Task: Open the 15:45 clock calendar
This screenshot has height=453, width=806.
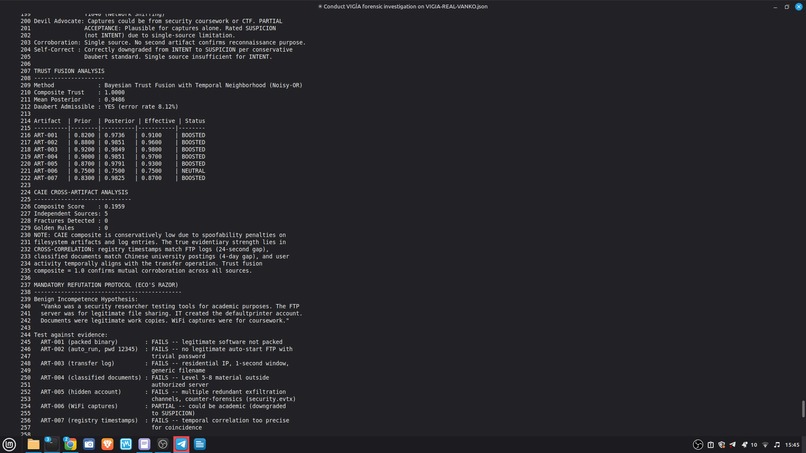Action: [792, 445]
